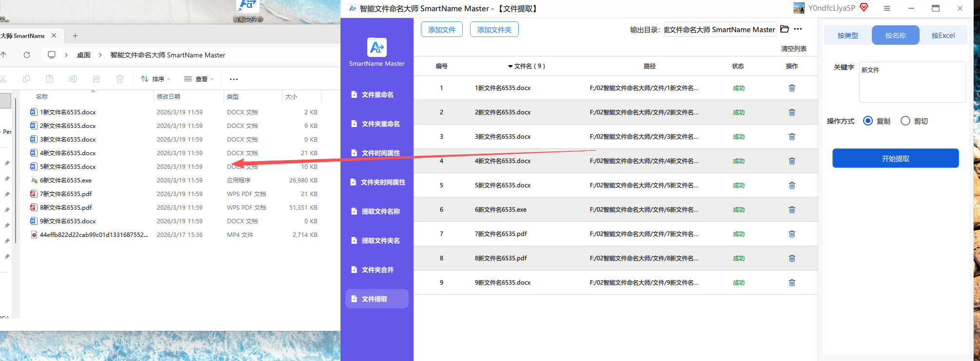The height and width of the screenshot is (361, 980).
Task: Open output directory folder browse icon
Action: tap(784, 29)
